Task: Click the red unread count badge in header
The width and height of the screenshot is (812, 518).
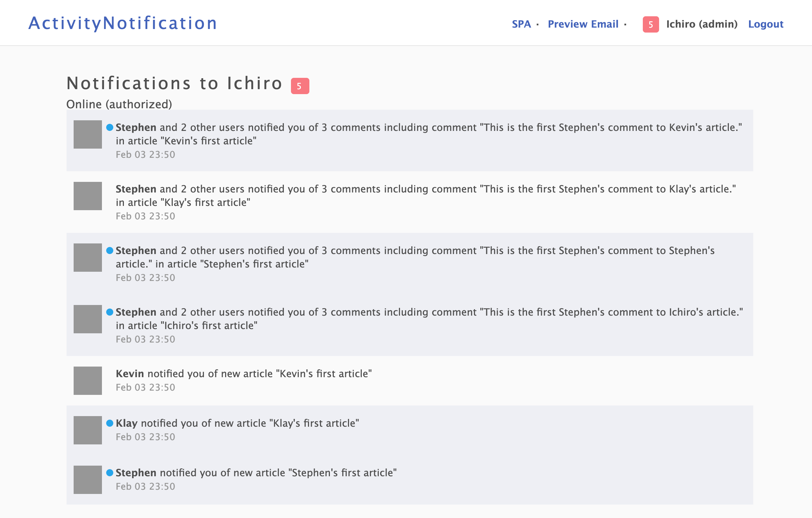Action: (x=651, y=24)
